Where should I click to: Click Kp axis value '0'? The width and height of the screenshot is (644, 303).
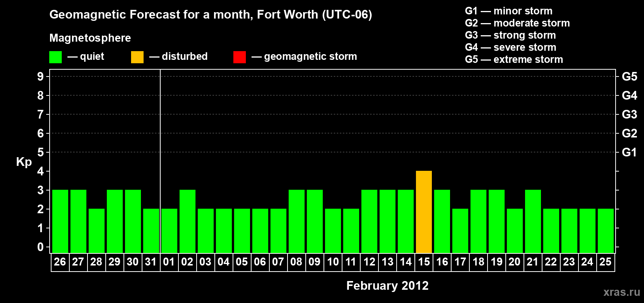point(41,247)
